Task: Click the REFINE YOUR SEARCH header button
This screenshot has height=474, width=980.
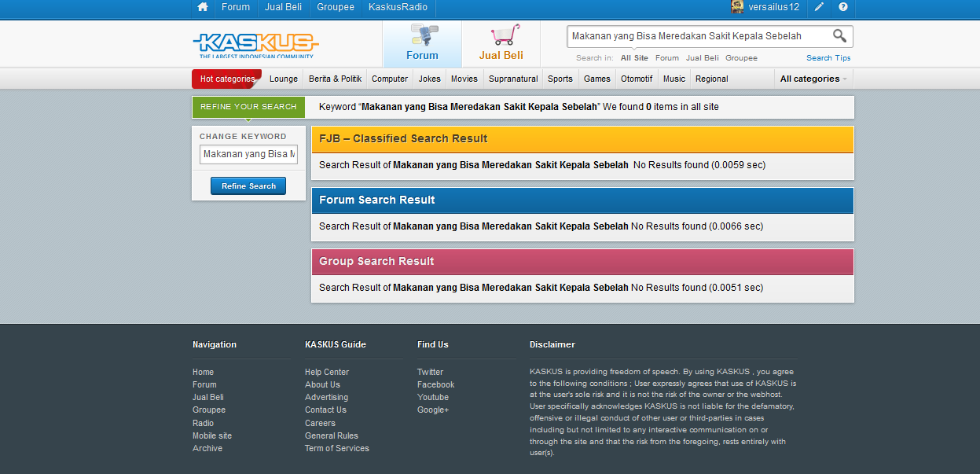Action: pos(248,107)
